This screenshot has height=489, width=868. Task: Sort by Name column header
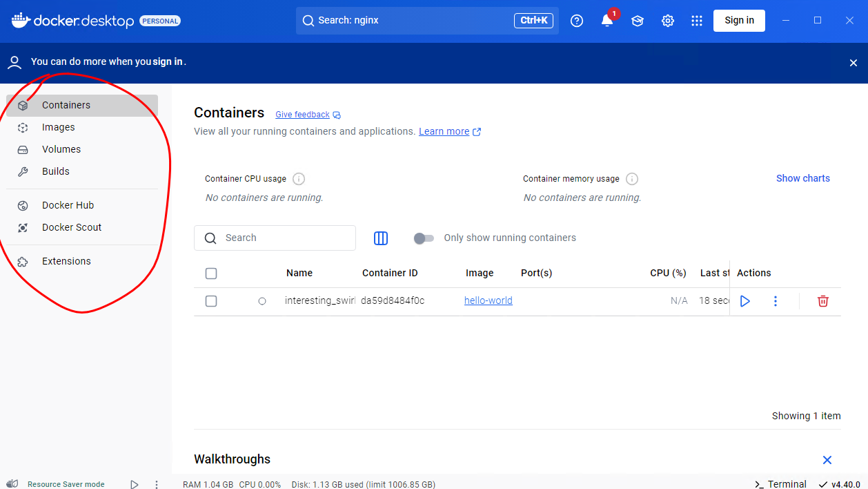click(299, 273)
